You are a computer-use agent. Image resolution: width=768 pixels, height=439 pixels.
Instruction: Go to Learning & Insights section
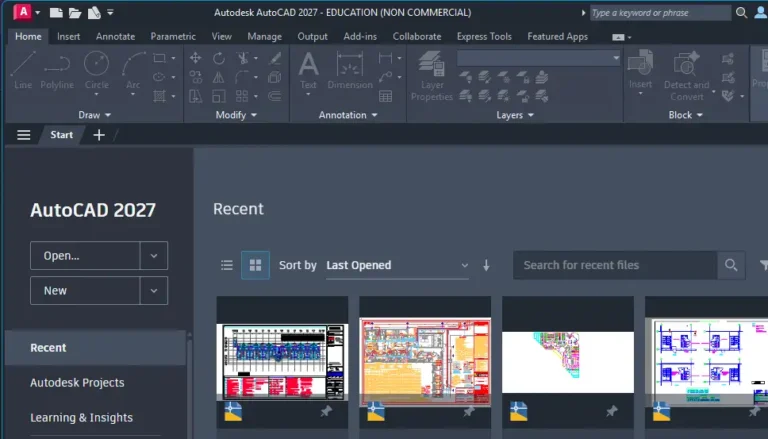(81, 417)
